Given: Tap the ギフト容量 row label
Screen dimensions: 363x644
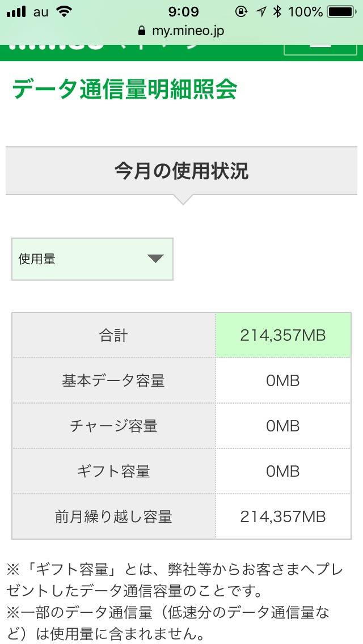Looking at the screenshot, I should pos(113,471).
